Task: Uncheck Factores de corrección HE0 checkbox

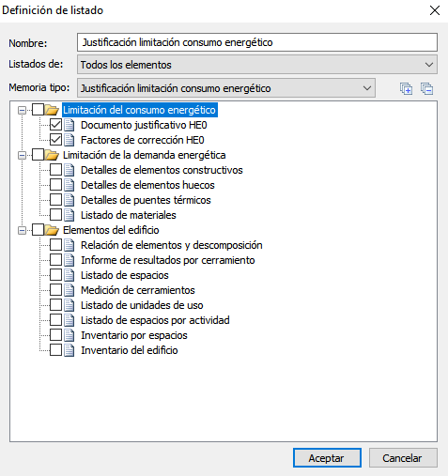Action: tap(55, 140)
